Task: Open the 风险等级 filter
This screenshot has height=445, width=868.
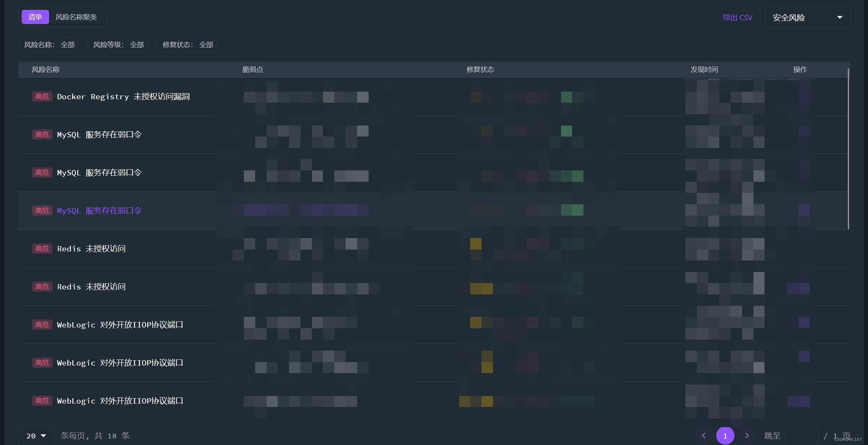Action: 118,45
